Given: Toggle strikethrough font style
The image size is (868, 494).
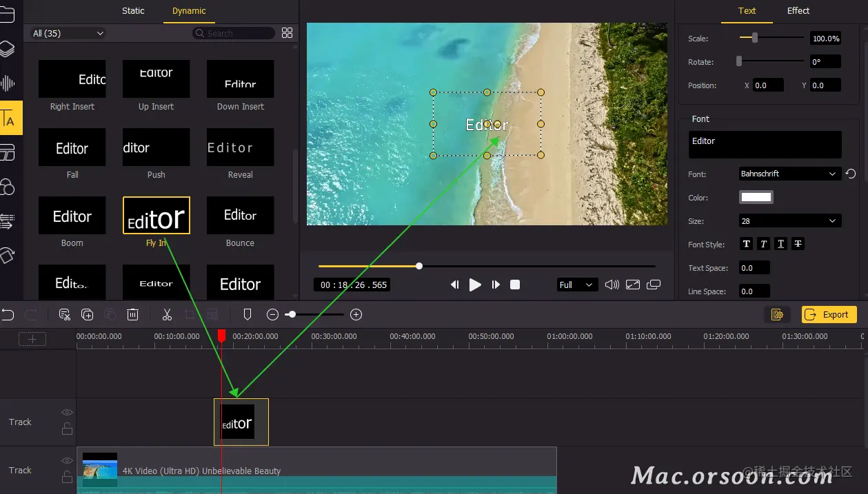Looking at the screenshot, I should [798, 244].
